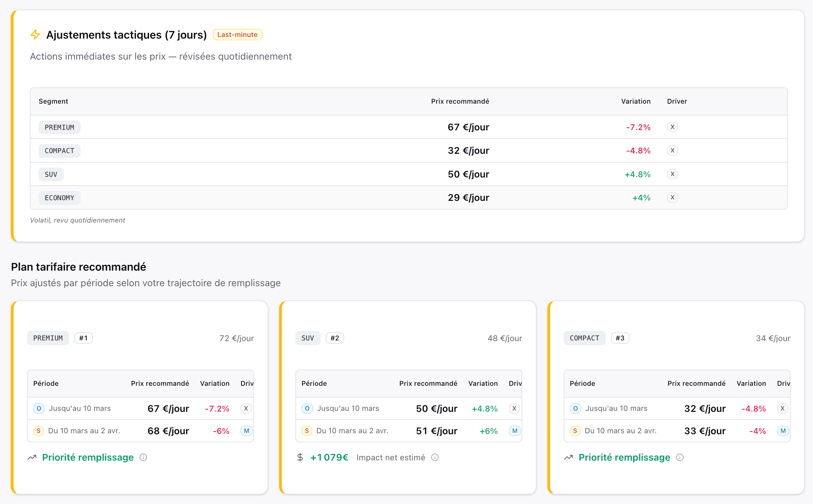Image resolution: width=813 pixels, height=504 pixels.
Task: Click the X driver icon for PREMIUM row
Action: click(673, 127)
